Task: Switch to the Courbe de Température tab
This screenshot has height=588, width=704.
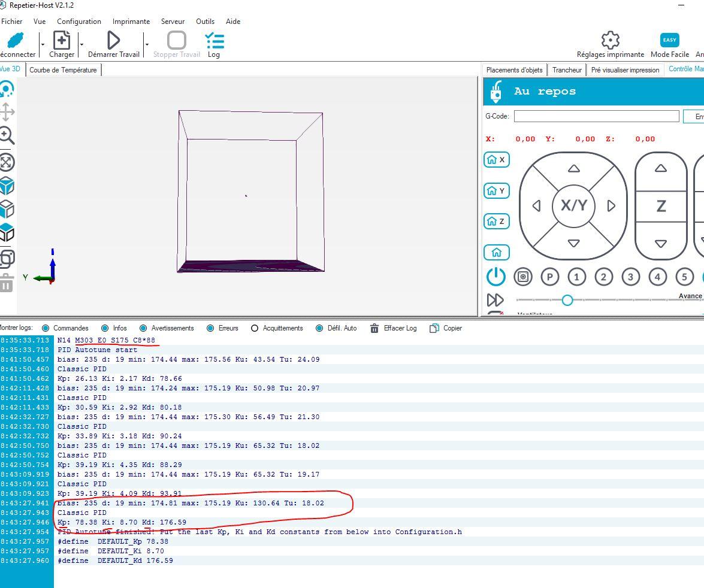Action: pos(64,70)
